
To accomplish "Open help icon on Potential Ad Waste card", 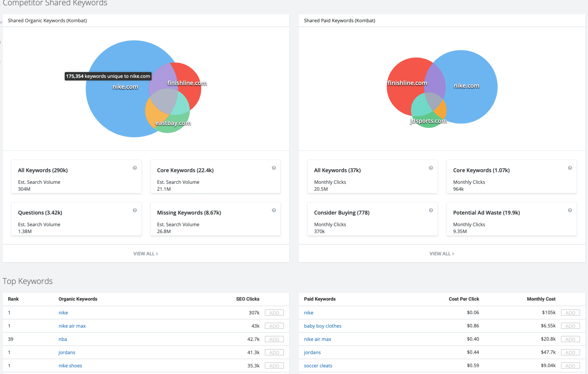I will [x=570, y=211].
